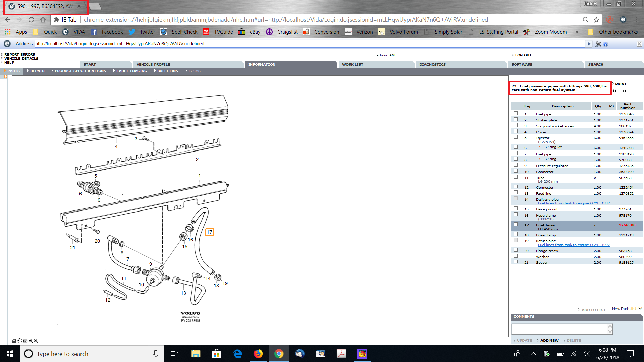
Task: Click the Print button
Action: click(x=621, y=84)
